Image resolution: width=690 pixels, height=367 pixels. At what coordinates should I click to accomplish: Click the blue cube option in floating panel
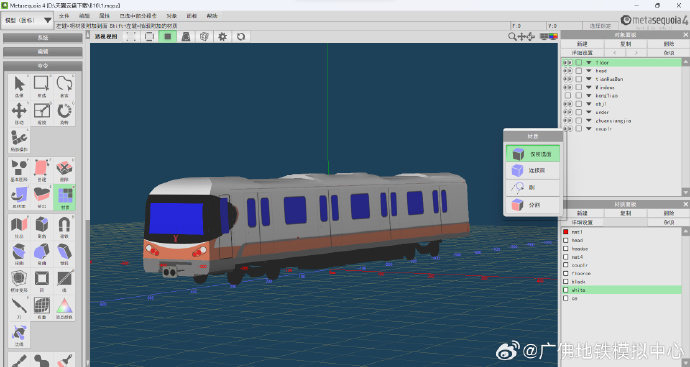click(x=532, y=170)
